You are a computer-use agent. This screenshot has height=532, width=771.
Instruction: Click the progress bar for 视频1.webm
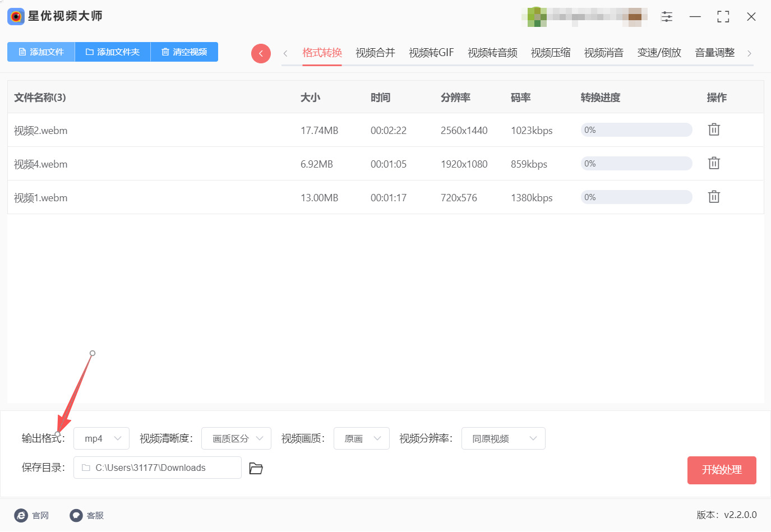(x=636, y=197)
